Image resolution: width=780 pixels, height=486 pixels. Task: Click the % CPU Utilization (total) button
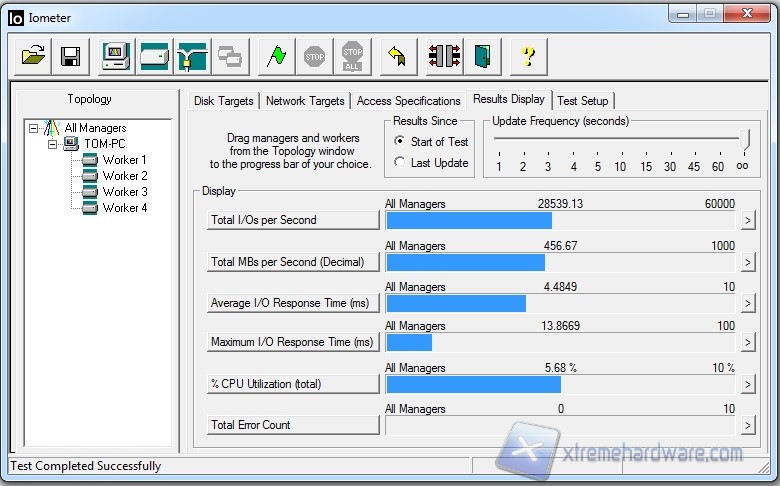tap(293, 384)
